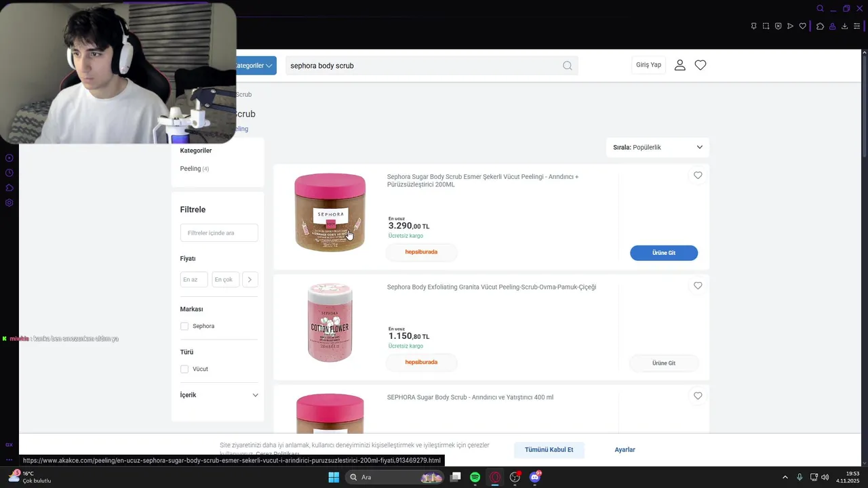The height and width of the screenshot is (488, 868).
Task: Open Opera sidebar three-dots menu
Action: 9,460
